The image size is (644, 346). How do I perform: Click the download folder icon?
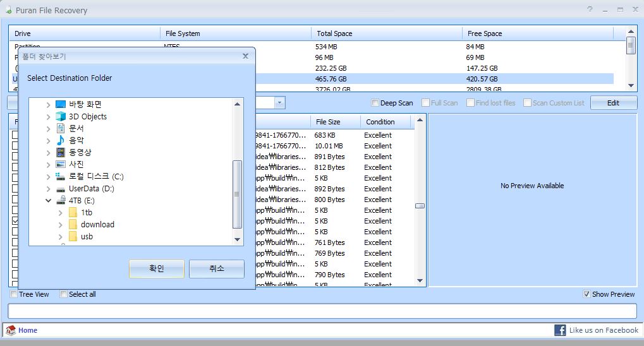click(73, 224)
